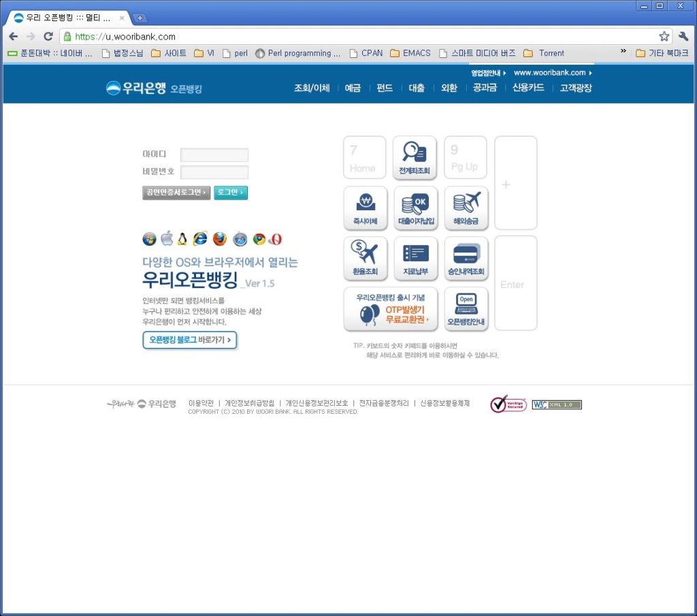This screenshot has height=616, width=697.
Task: Click the Linux penguin icon
Action: click(x=182, y=239)
